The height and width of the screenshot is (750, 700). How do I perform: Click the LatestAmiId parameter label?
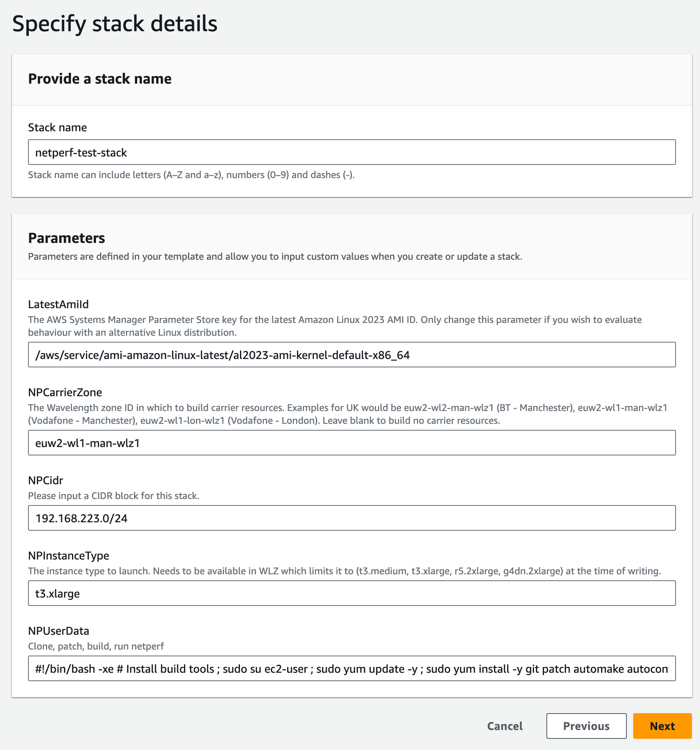tap(58, 304)
